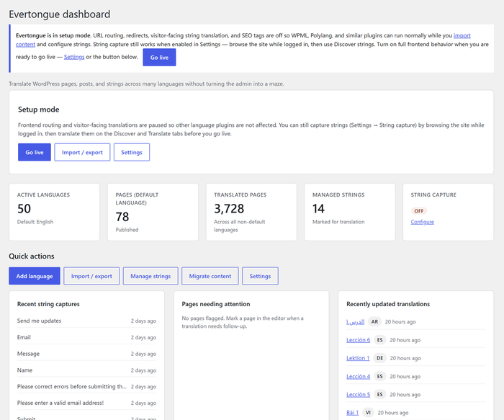Viewport: 504px width, 420px height.
Task: Click the Managed Strings count 14
Action: click(318, 209)
